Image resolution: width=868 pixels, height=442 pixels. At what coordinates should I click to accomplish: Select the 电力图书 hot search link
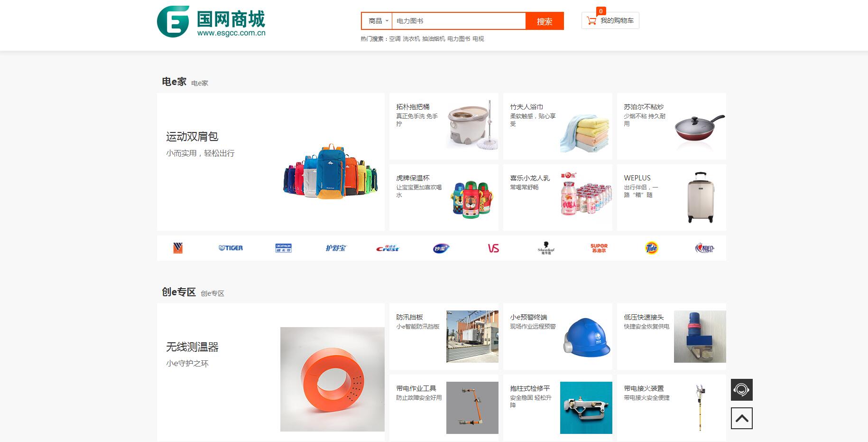point(458,39)
